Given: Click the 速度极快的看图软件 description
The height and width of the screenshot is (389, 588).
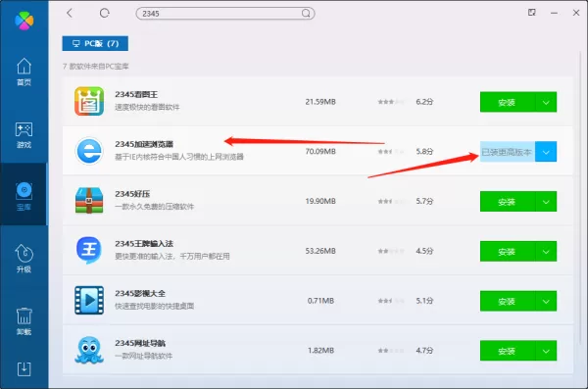Looking at the screenshot, I should pyautogui.click(x=147, y=107).
